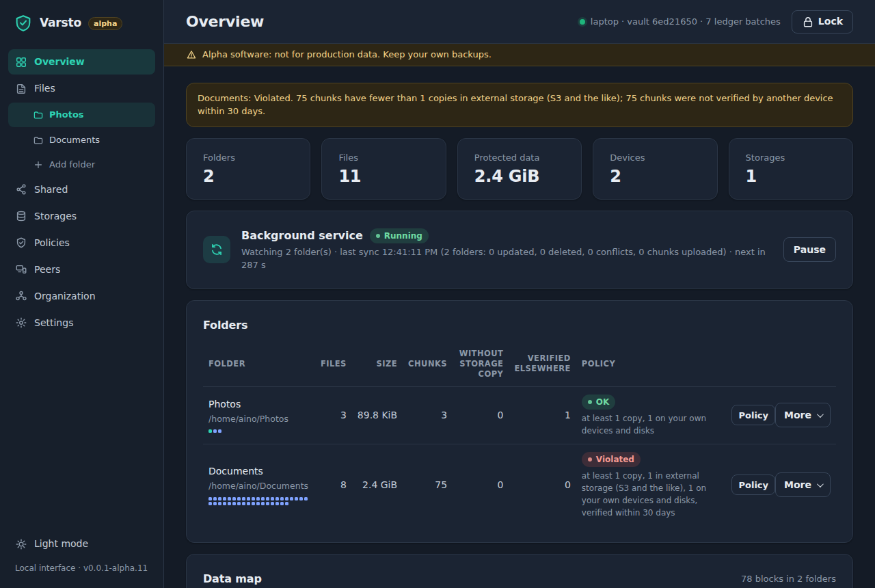Pause the background service
This screenshot has height=588, width=875.
pyautogui.click(x=809, y=250)
